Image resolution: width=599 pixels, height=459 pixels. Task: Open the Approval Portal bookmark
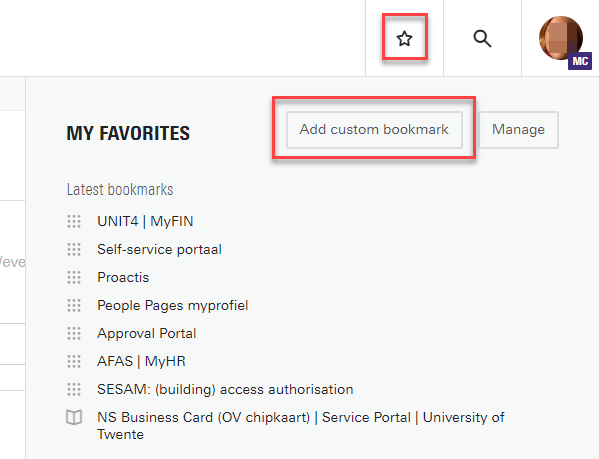(x=147, y=333)
